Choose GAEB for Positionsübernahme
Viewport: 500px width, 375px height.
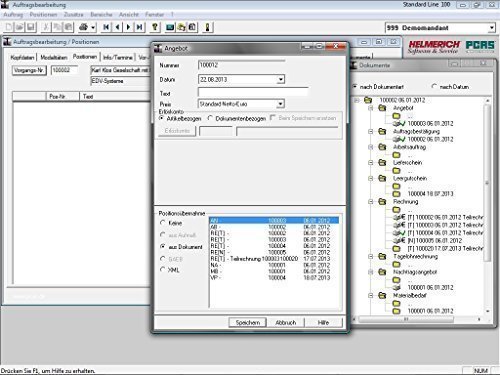pos(163,259)
